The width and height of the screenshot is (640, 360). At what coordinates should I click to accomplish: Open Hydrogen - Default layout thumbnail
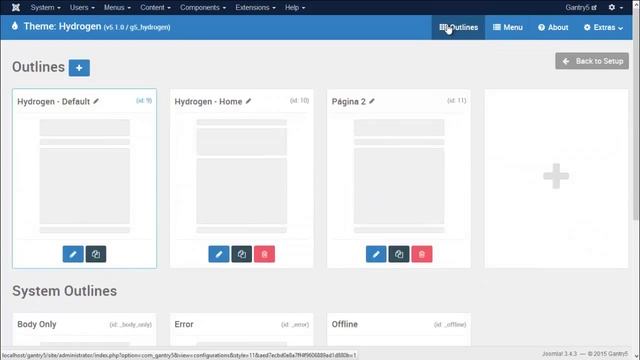[84, 176]
